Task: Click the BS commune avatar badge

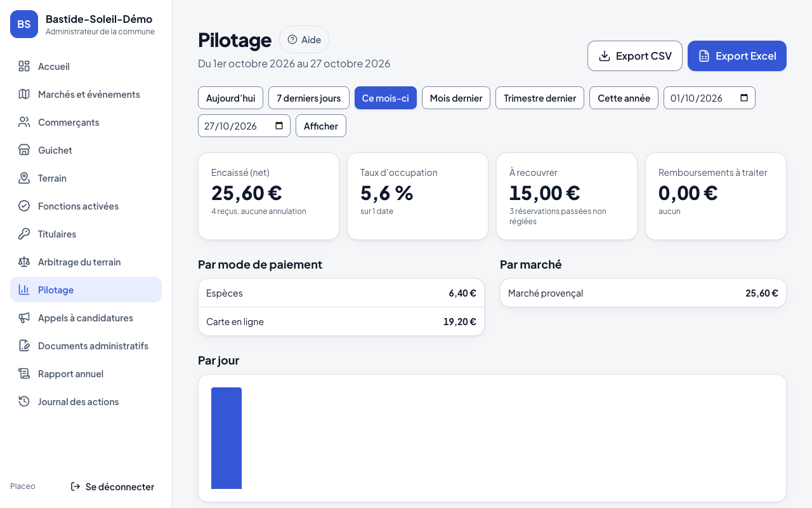Action: pyautogui.click(x=24, y=24)
